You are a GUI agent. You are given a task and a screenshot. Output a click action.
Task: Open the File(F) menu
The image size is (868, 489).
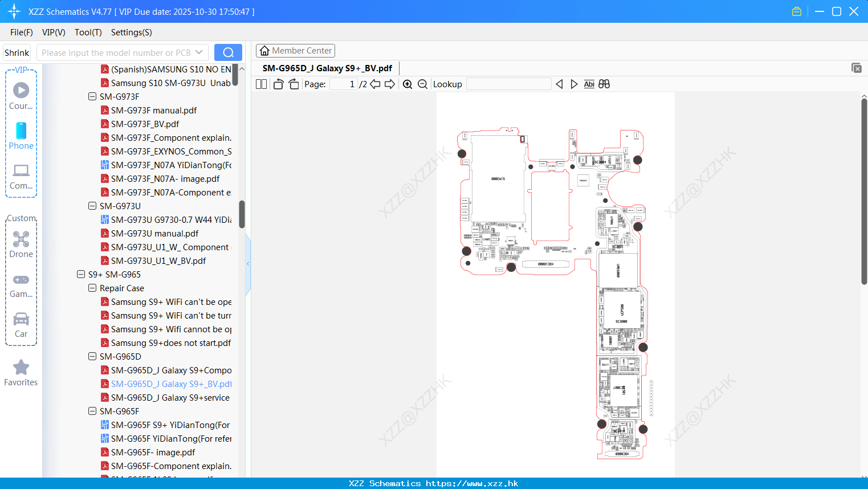click(x=22, y=32)
